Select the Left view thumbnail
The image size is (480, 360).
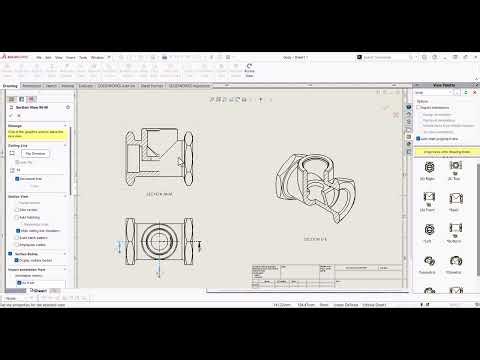click(429, 229)
